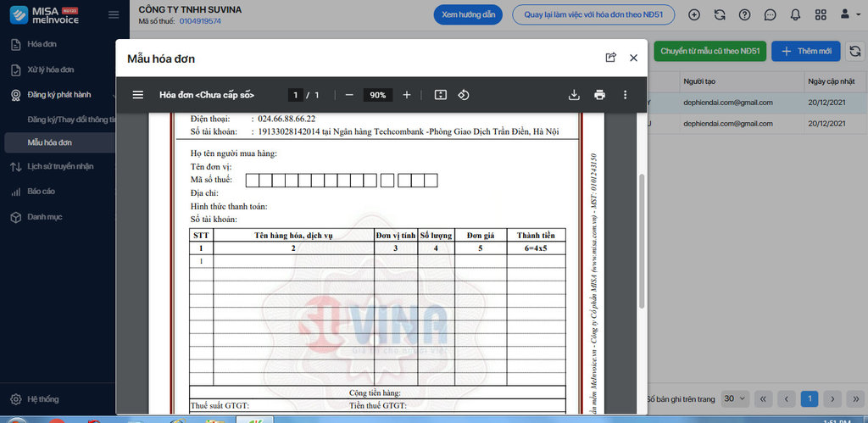Screen dimensions: 868x423
Task: Click page 1 pagination button
Action: (810, 398)
